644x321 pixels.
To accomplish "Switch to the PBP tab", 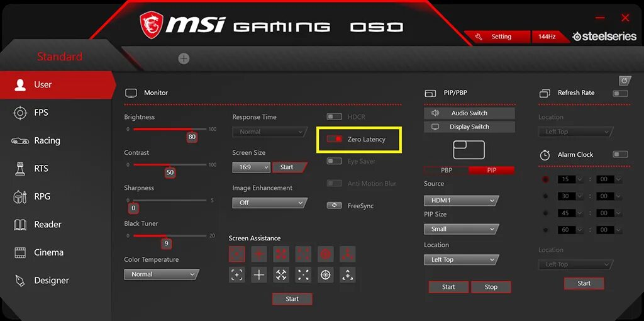I will click(x=447, y=170).
